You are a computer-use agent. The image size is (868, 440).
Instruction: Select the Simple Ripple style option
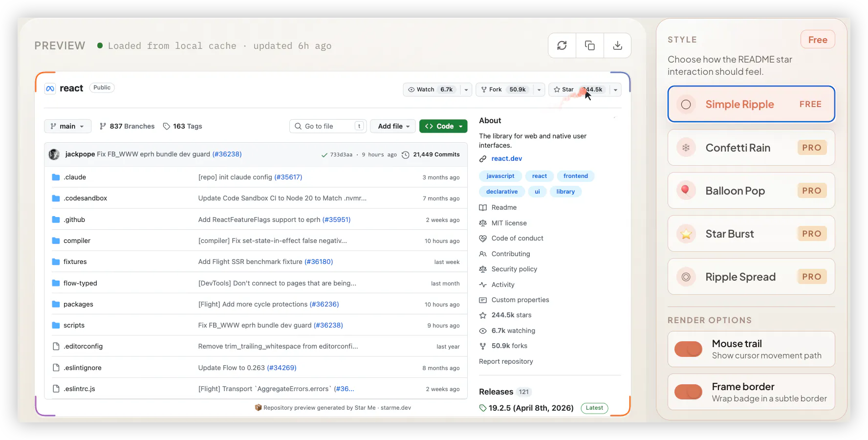[751, 104]
